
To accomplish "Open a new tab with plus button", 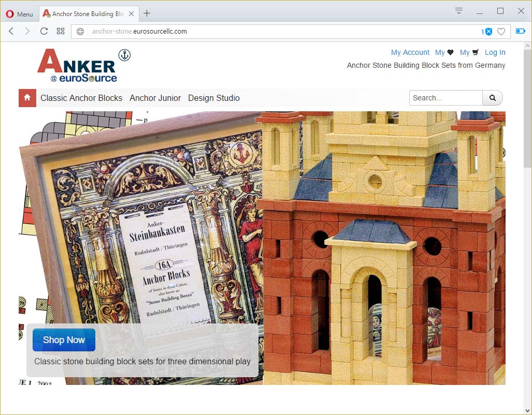I will pos(147,13).
